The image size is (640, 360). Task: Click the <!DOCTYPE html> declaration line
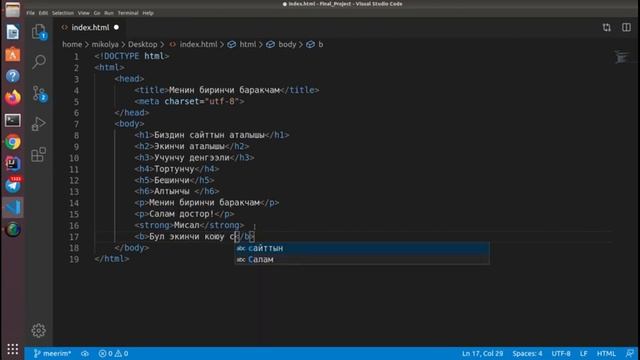(131, 56)
